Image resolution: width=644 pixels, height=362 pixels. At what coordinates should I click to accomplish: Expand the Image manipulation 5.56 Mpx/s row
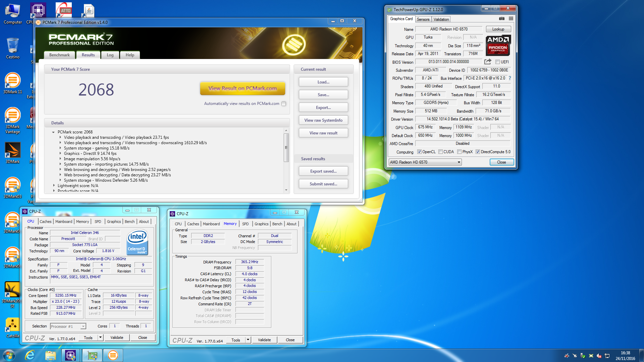click(x=60, y=159)
